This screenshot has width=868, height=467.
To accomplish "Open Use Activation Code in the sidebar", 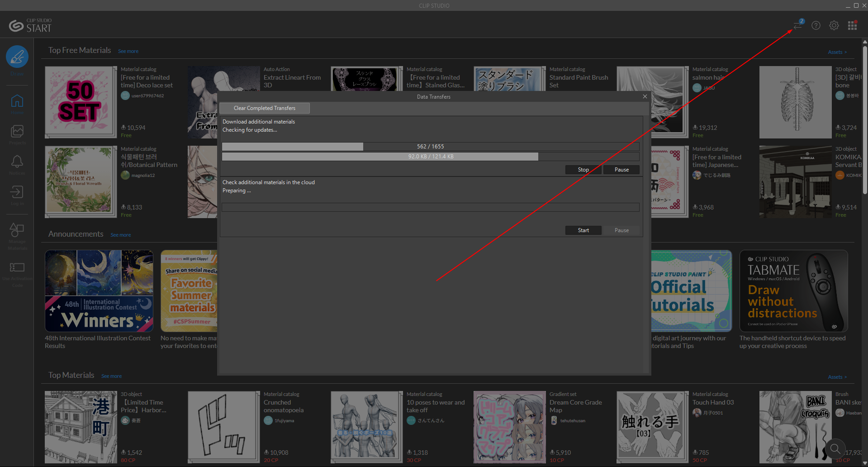I will [x=17, y=267].
